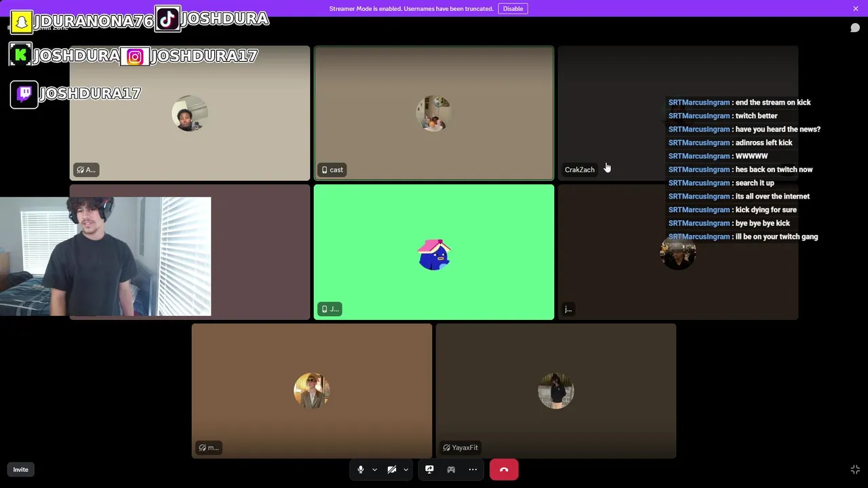The height and width of the screenshot is (488, 868).
Task: Open the Activities game controller icon
Action: point(451,470)
